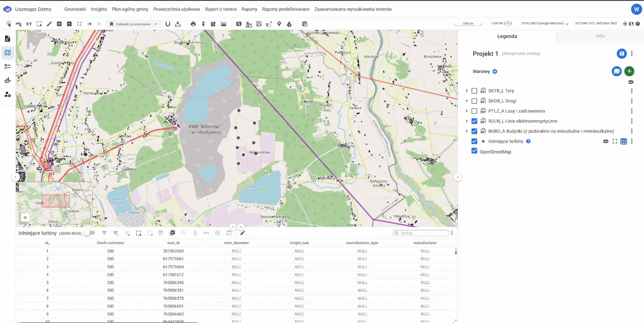Click the print map icon in toolbar
The height and width of the screenshot is (323, 644).
[193, 24]
